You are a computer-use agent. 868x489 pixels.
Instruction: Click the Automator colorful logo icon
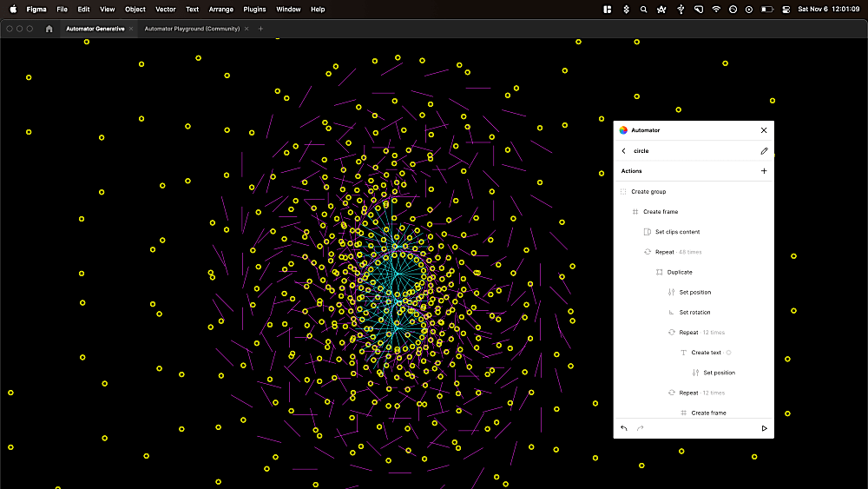tap(623, 130)
